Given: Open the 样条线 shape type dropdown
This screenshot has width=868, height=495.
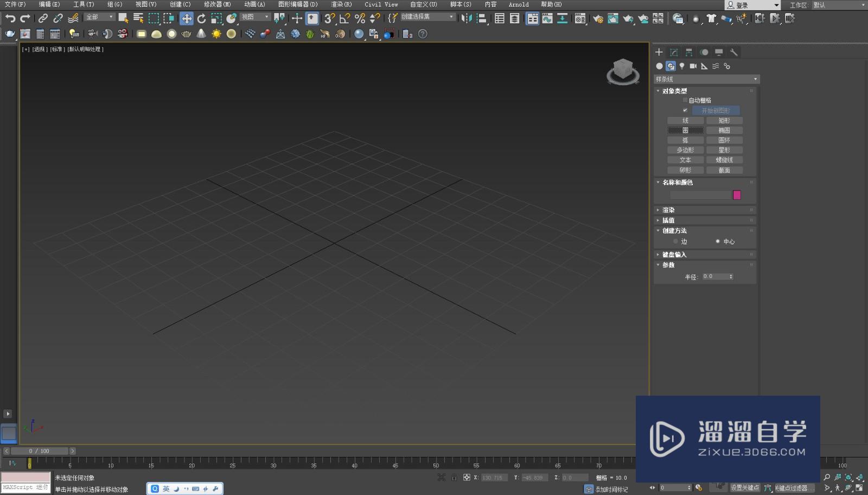Looking at the screenshot, I should pyautogui.click(x=706, y=79).
